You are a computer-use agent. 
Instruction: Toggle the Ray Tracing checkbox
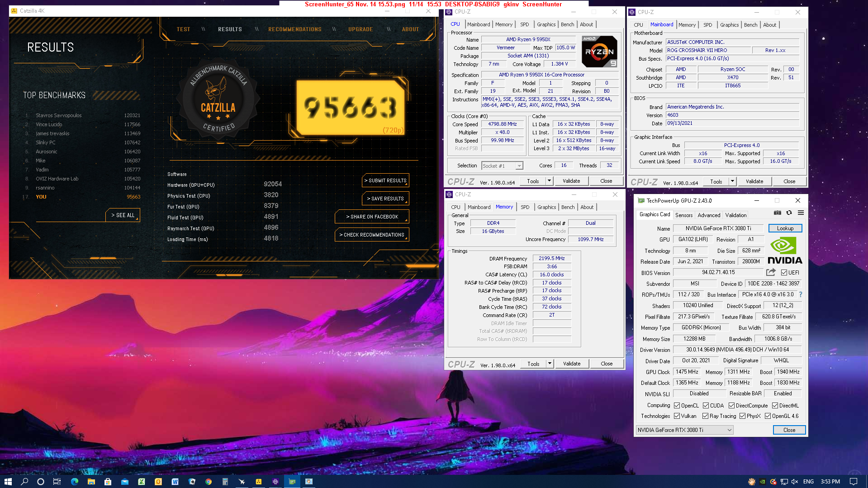[x=705, y=416]
